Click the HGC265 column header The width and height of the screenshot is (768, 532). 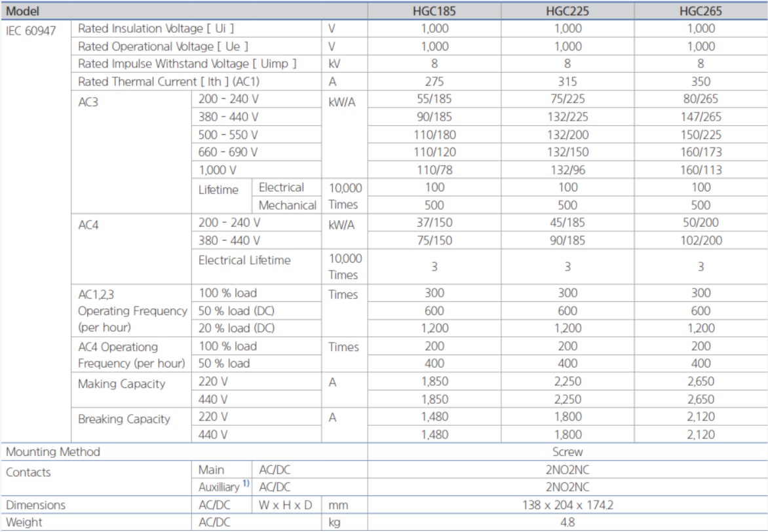701,12
